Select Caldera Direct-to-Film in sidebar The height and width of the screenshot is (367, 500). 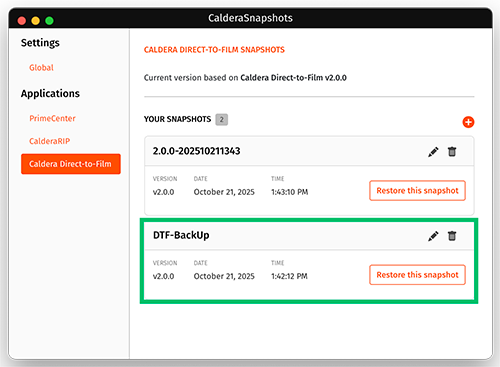[x=71, y=164]
